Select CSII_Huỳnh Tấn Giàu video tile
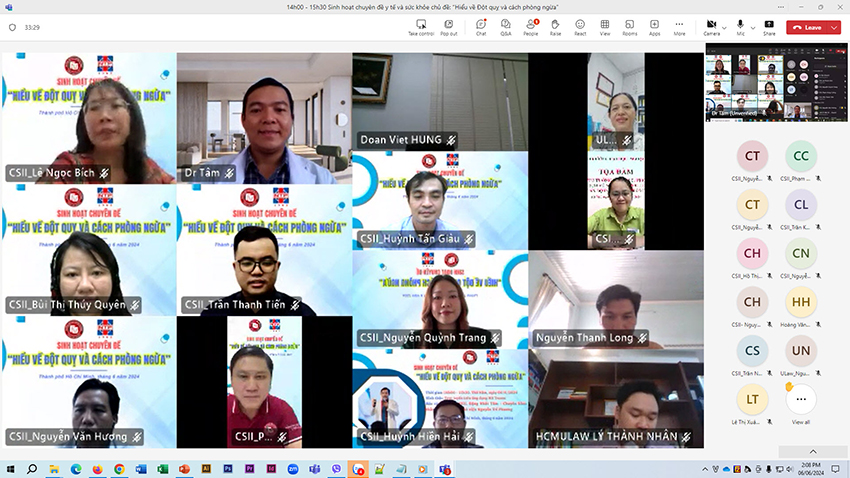This screenshot has height=478, width=850. point(440,201)
